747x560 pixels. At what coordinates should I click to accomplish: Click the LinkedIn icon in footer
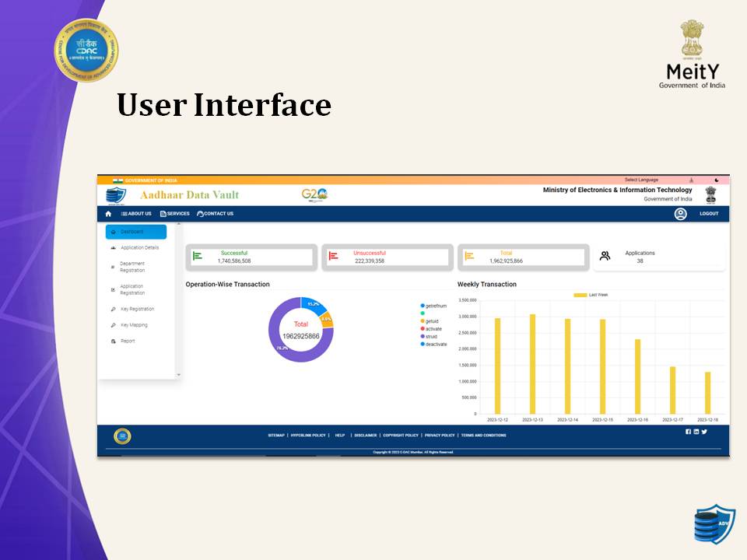[696, 432]
